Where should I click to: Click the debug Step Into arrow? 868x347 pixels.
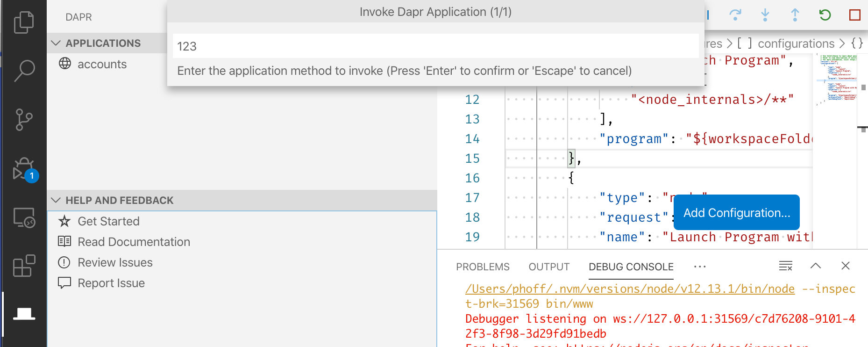click(x=765, y=15)
